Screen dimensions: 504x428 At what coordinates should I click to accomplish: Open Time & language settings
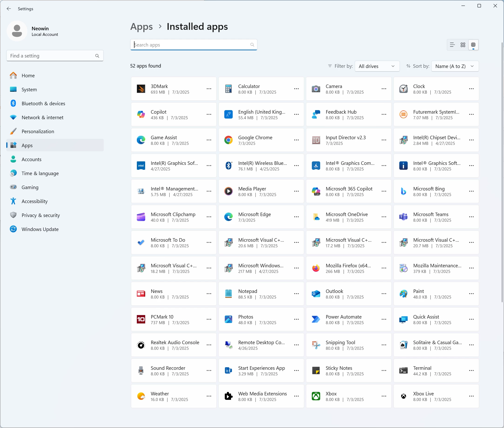[55, 173]
